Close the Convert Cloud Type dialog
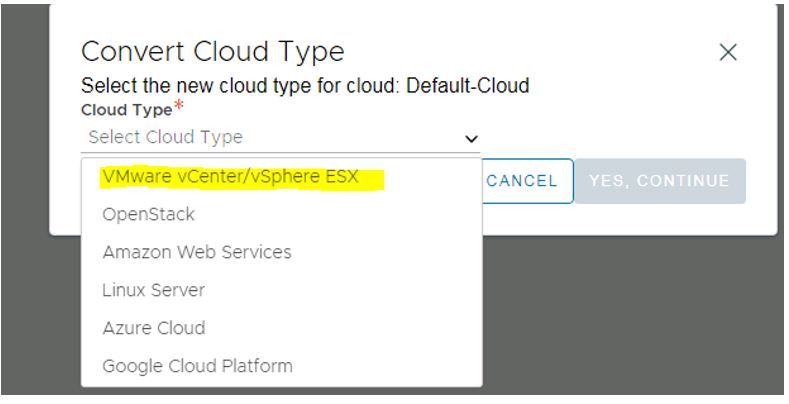Image resolution: width=789 pixels, height=404 pixels. coord(728,52)
